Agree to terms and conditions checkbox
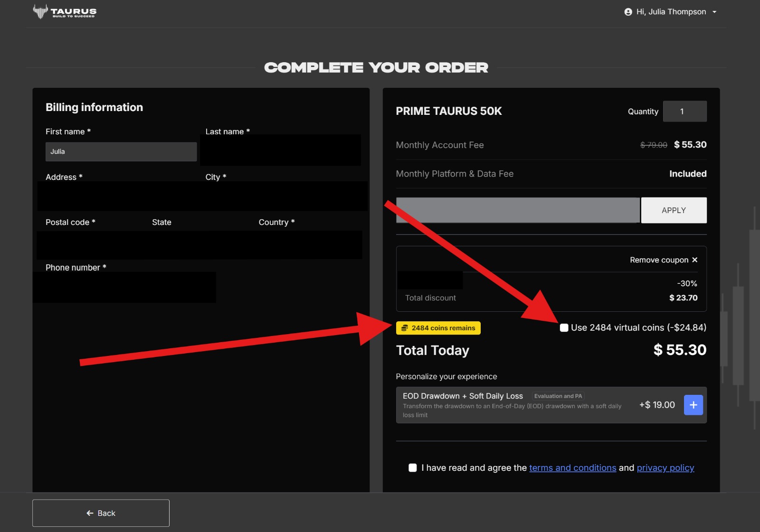This screenshot has height=532, width=760. point(413,468)
